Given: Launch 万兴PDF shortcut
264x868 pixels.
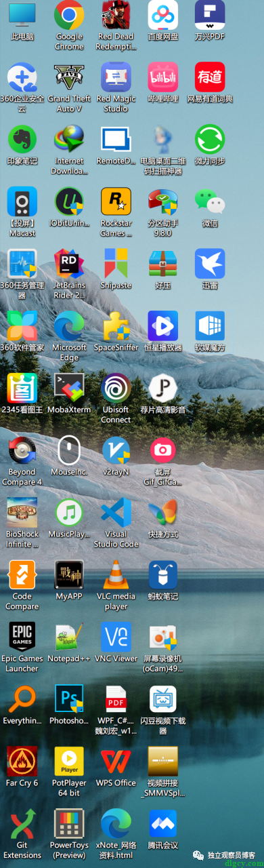Looking at the screenshot, I should click(x=210, y=15).
